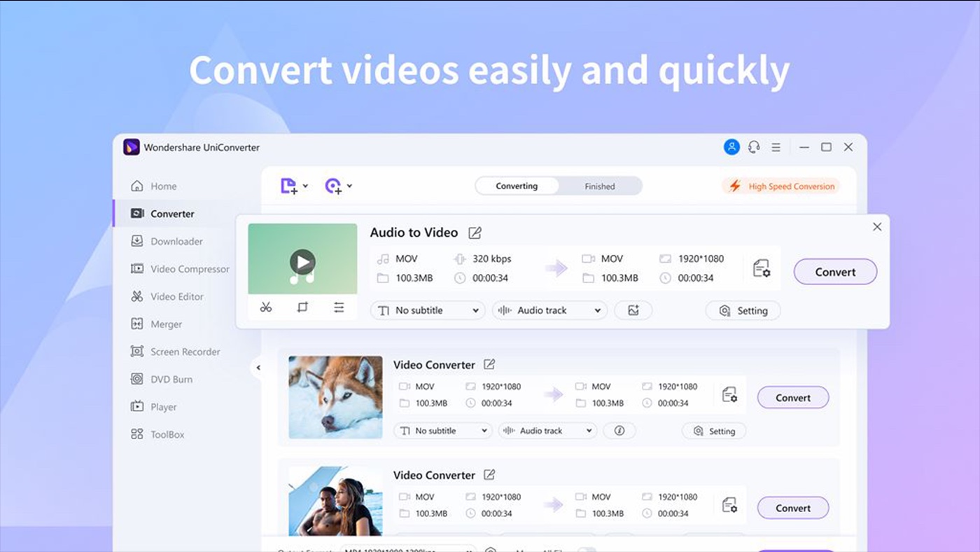Open output format settings icon in husky row
The height and width of the screenshot is (552, 980).
pyautogui.click(x=729, y=394)
